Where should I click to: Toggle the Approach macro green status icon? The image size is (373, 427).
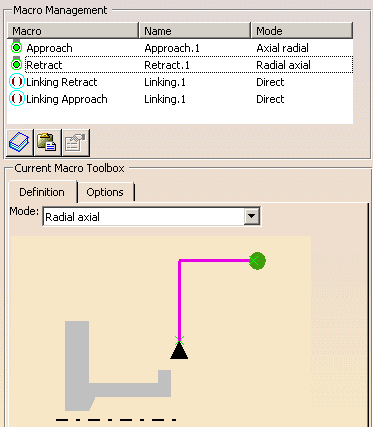tap(16, 47)
